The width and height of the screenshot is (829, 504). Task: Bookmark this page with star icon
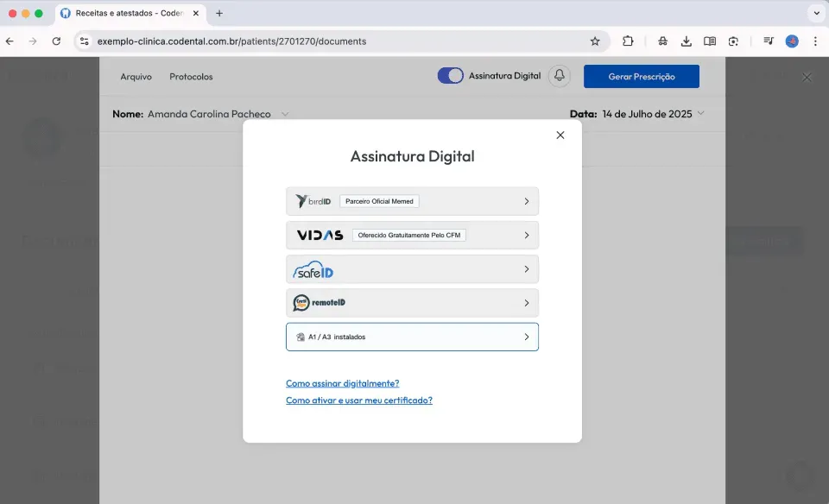595,41
